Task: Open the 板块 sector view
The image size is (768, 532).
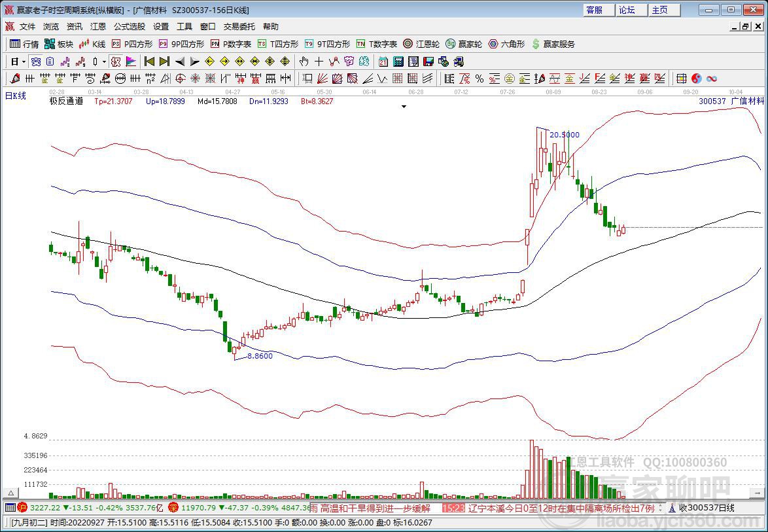Action: pyautogui.click(x=58, y=44)
